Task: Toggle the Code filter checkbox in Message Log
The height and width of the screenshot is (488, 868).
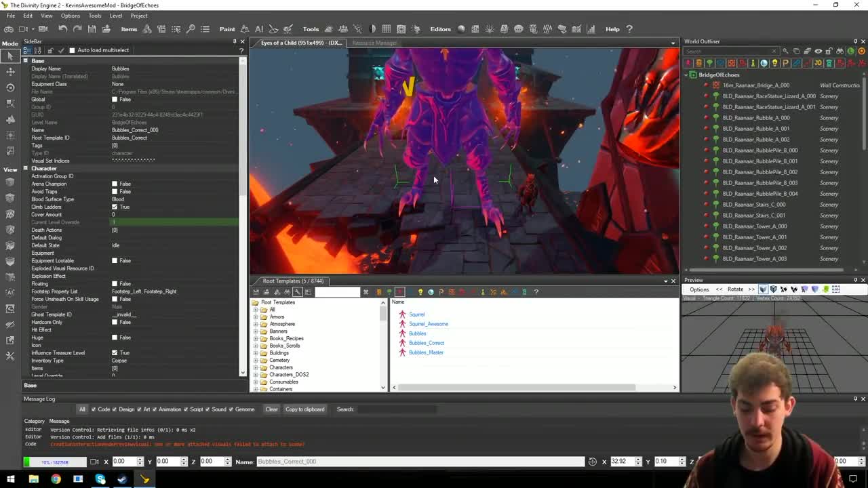Action: [x=94, y=409]
